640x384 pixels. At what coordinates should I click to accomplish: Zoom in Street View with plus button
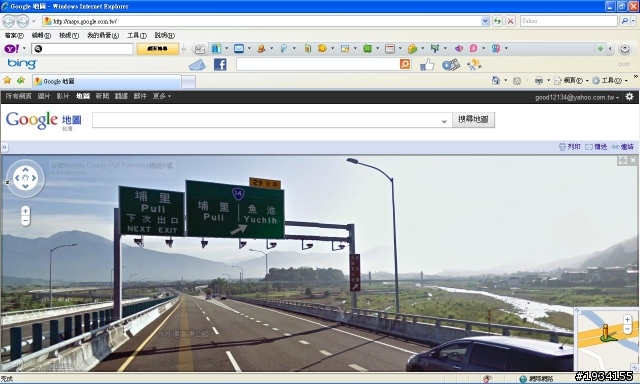click(25, 211)
